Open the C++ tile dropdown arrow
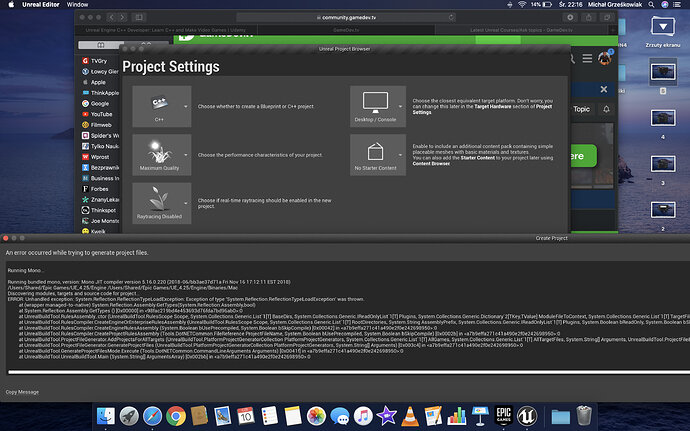 [x=186, y=107]
